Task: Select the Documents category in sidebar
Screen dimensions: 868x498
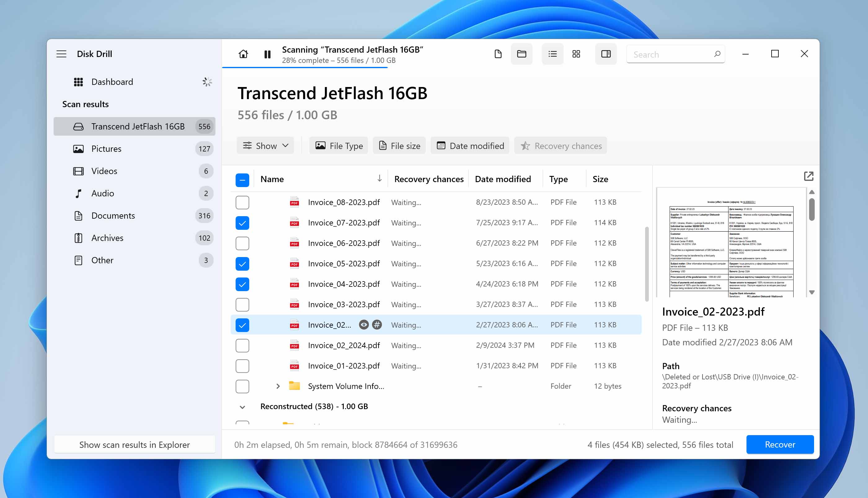Action: (113, 215)
